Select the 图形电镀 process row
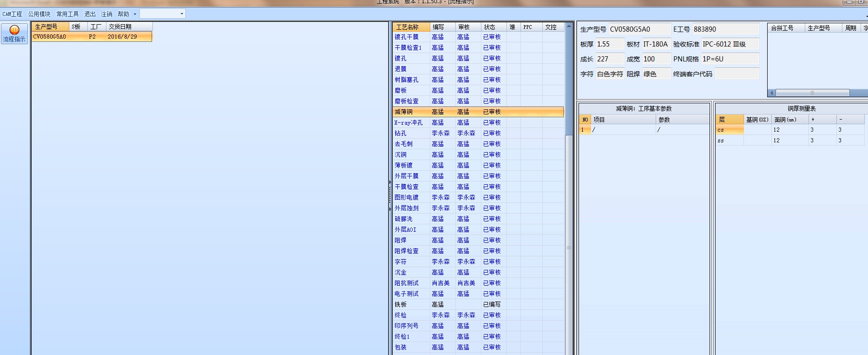The height and width of the screenshot is (355, 868). click(x=478, y=197)
